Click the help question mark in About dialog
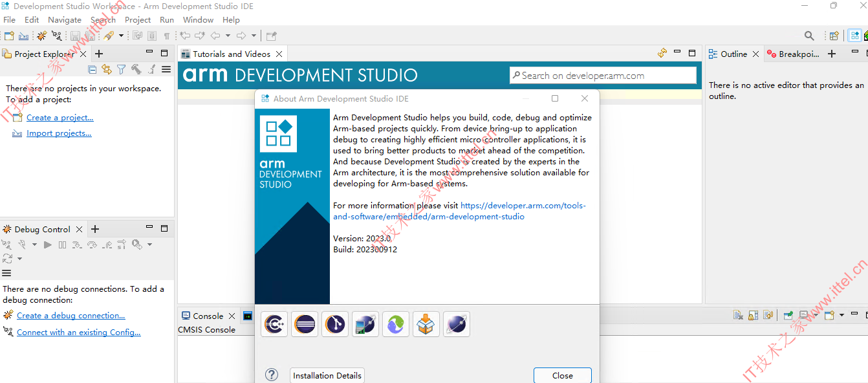The image size is (868, 383). [272, 375]
